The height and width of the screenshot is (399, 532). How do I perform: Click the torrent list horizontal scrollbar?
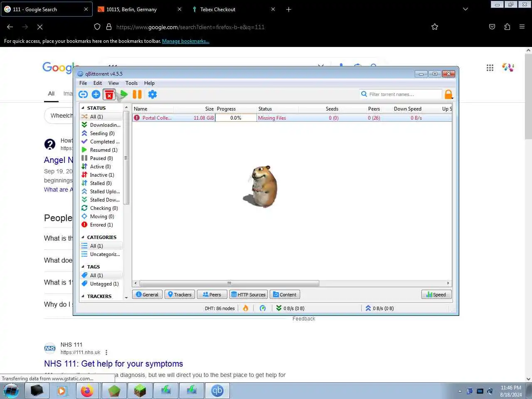pyautogui.click(x=229, y=283)
